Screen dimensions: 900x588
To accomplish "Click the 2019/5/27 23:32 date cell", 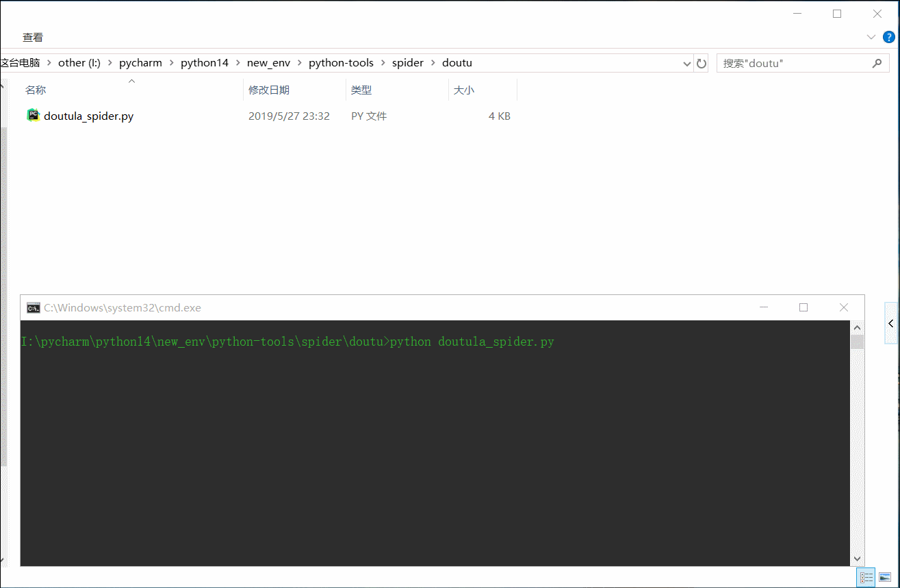I will 289,116.
